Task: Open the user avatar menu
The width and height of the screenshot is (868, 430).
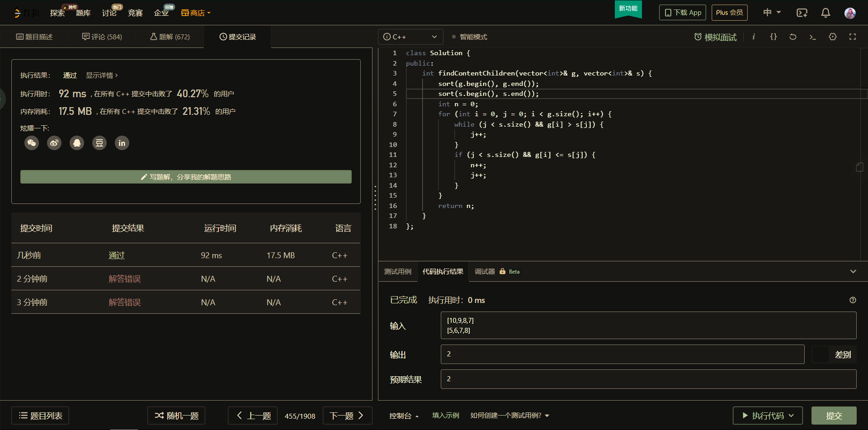Action: coord(850,13)
